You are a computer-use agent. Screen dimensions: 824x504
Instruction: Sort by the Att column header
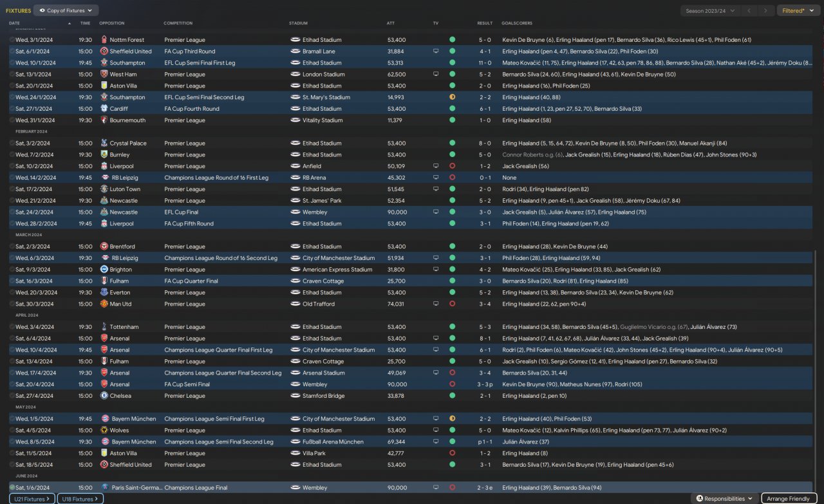391,23
